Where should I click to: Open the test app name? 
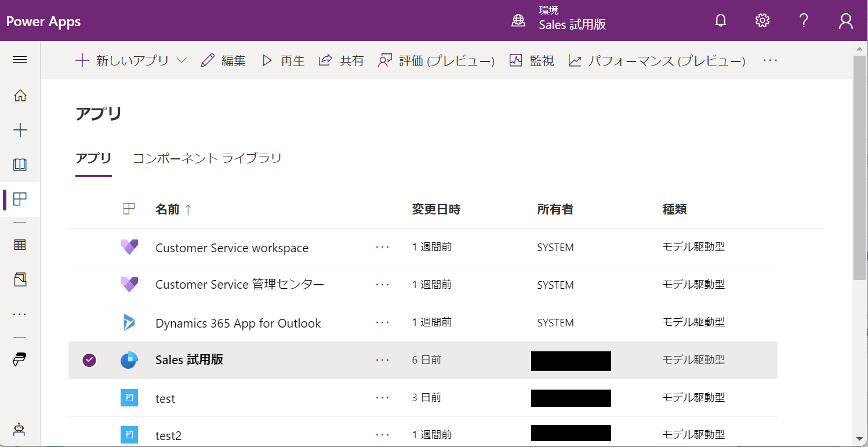click(x=165, y=398)
